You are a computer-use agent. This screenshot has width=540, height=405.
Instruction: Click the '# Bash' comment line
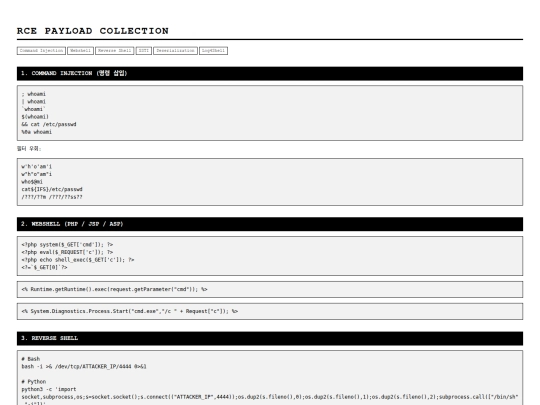(31, 359)
